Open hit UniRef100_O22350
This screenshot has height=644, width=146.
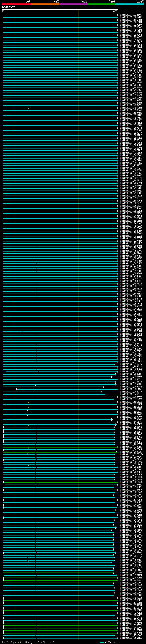pos(131,15)
